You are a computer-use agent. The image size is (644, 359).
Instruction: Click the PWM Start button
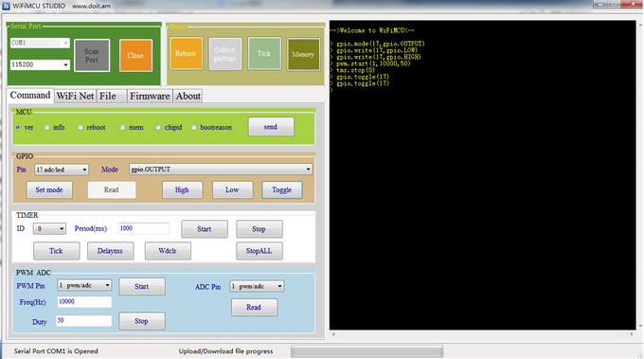pos(142,286)
